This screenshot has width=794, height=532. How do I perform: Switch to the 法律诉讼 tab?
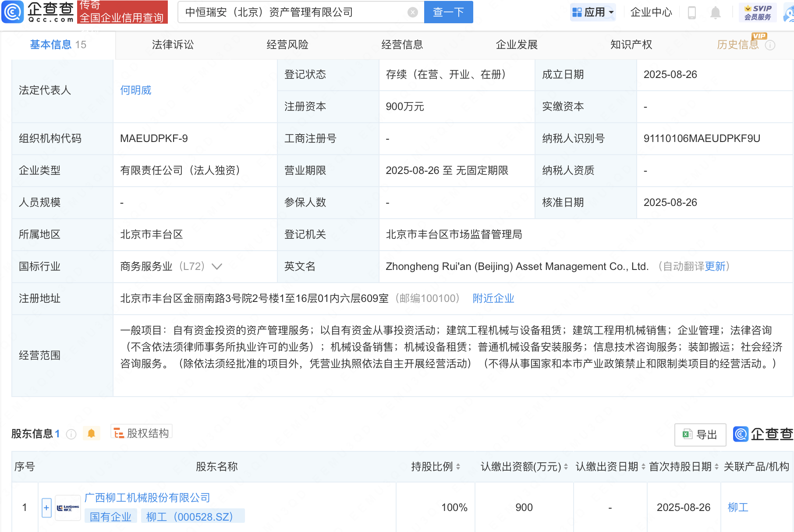172,44
